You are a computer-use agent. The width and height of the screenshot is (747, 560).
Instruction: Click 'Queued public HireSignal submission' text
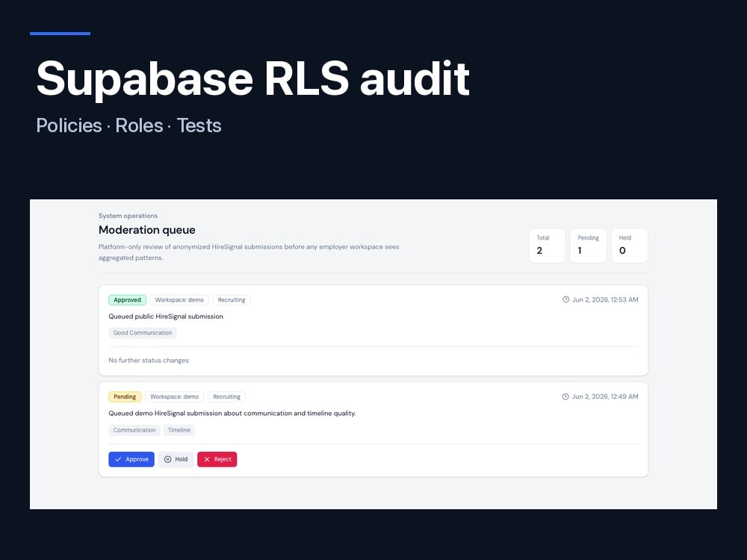tap(166, 316)
